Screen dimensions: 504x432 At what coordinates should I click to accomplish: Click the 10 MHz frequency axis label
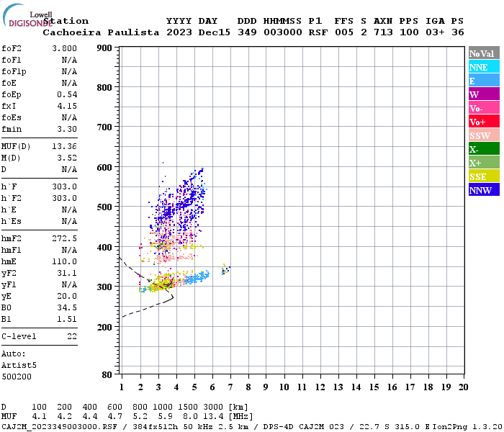tap(284, 387)
